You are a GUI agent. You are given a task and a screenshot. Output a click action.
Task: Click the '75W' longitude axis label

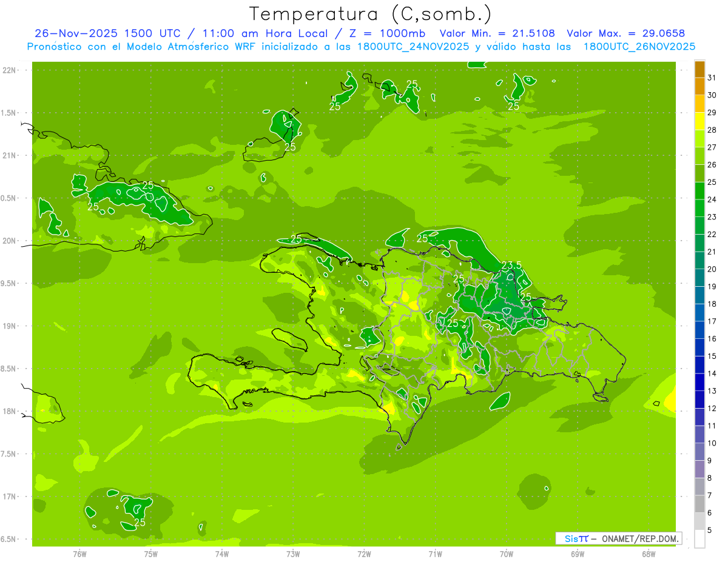151,554
